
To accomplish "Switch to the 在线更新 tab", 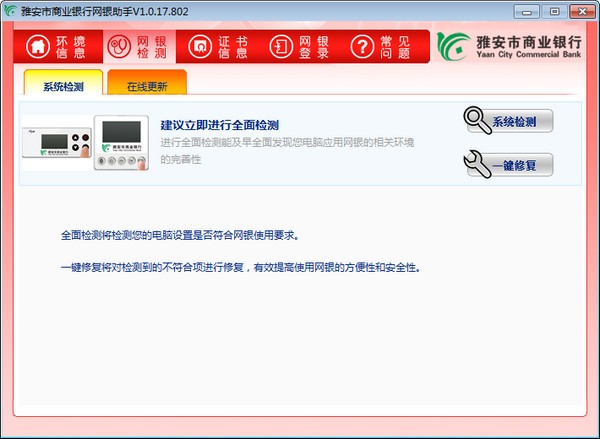I will click(x=147, y=82).
